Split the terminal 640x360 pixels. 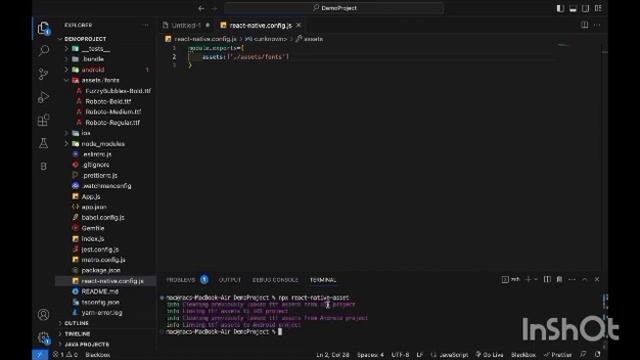click(x=547, y=280)
